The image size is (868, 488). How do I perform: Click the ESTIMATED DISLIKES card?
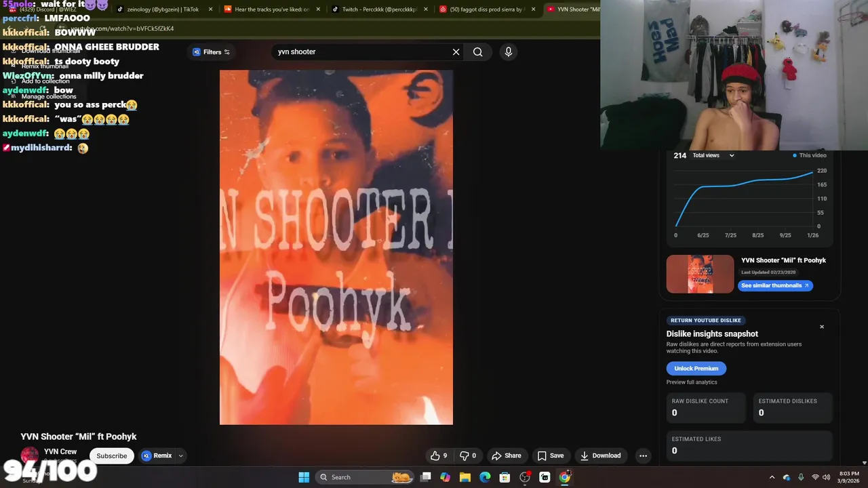(x=793, y=407)
